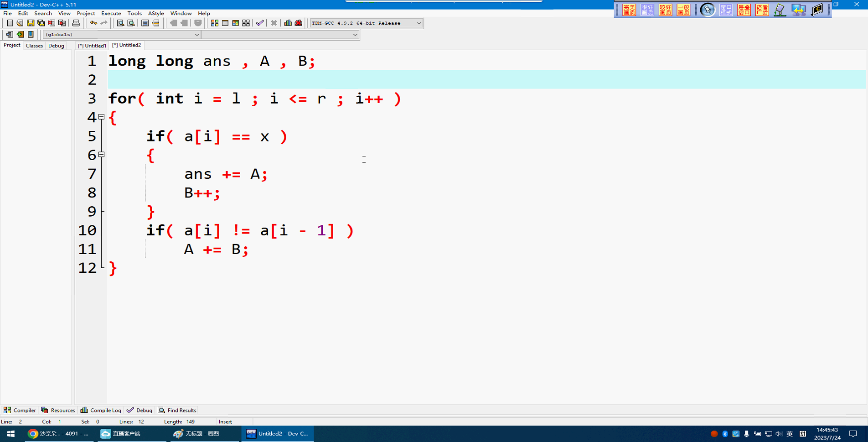Click the red delete profiling information icon
This screenshot has width=868, height=442.
[x=299, y=23]
